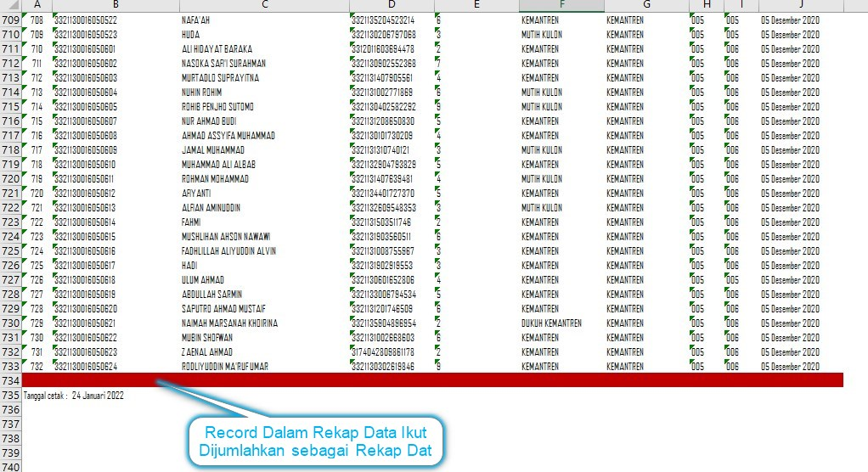Image resolution: width=868 pixels, height=472 pixels.
Task: Select row 727 header
Action: point(10,280)
